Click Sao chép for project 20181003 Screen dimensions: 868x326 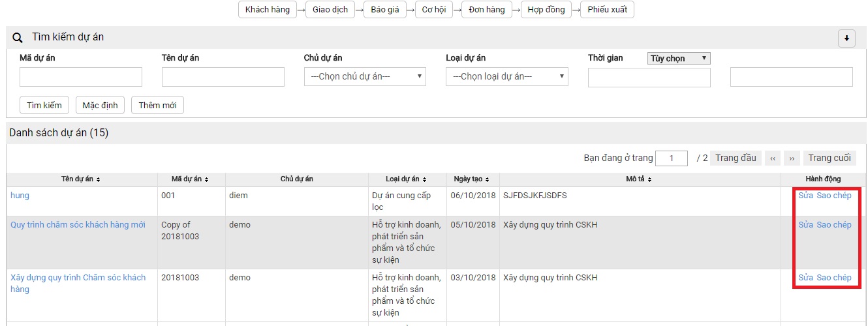click(x=834, y=278)
